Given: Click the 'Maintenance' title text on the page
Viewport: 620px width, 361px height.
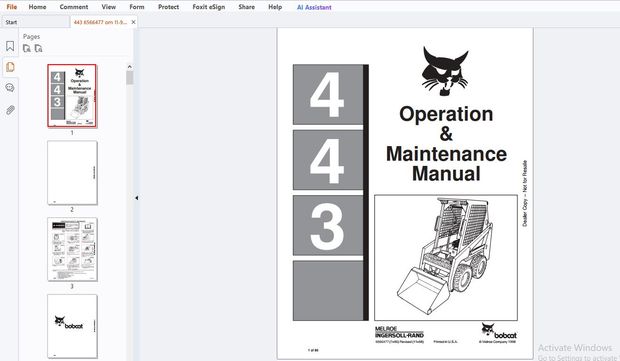Looking at the screenshot, I should pyautogui.click(x=446, y=154).
